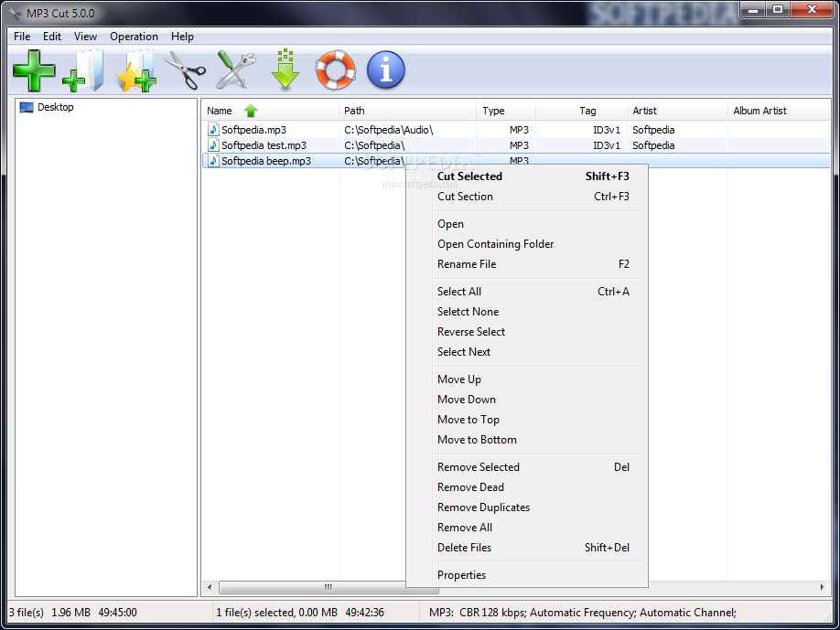Open settings via screwdriver and wrench icon
The height and width of the screenshot is (630, 840).
click(236, 70)
